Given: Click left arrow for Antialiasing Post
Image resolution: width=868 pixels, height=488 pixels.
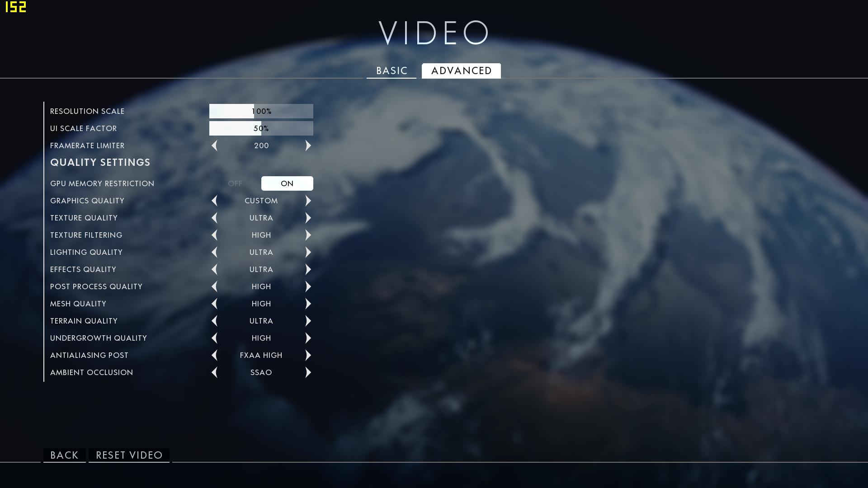Looking at the screenshot, I should (214, 355).
